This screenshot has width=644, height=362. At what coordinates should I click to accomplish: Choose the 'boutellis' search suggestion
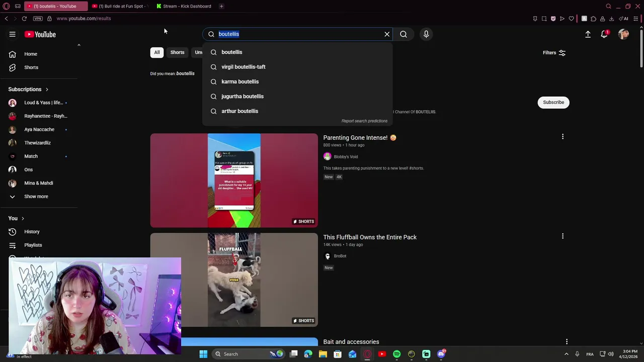click(297, 52)
